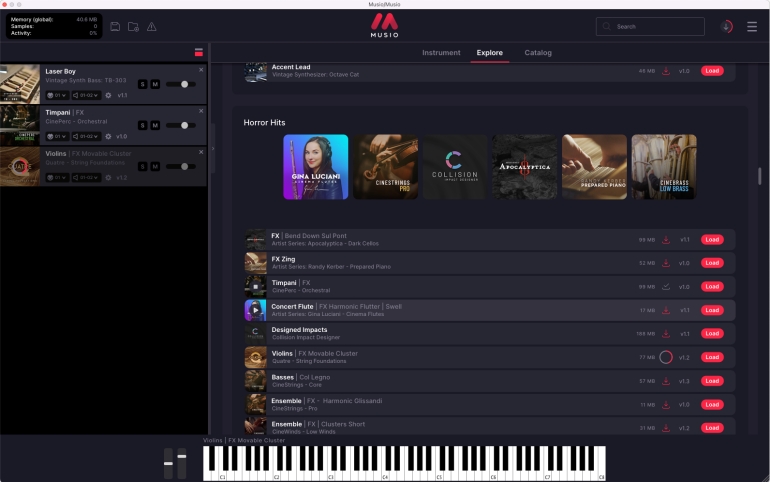Adjust the Timpani volume slider
The width and height of the screenshot is (770, 482).
[x=181, y=126]
